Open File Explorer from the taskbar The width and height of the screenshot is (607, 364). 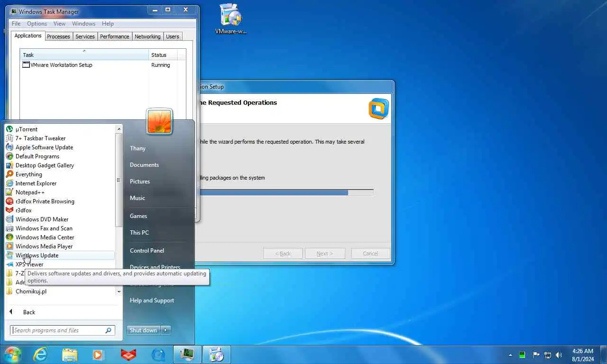pyautogui.click(x=70, y=354)
